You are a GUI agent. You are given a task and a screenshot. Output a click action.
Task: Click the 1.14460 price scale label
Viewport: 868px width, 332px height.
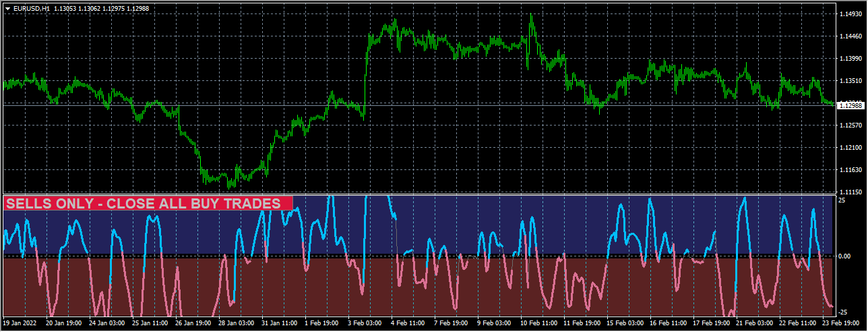click(849, 36)
